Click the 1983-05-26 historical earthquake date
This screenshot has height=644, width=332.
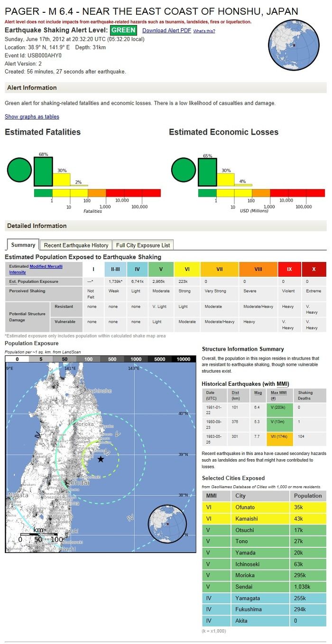[213, 439]
